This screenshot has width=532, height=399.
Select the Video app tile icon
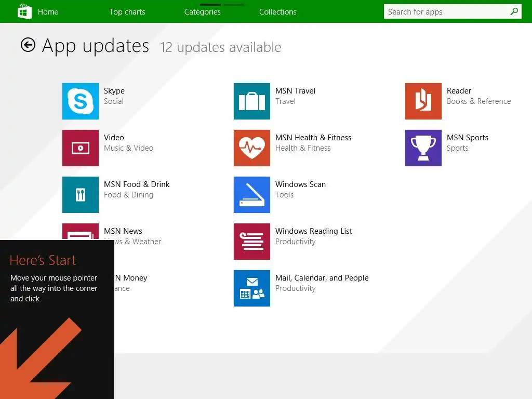coord(81,148)
